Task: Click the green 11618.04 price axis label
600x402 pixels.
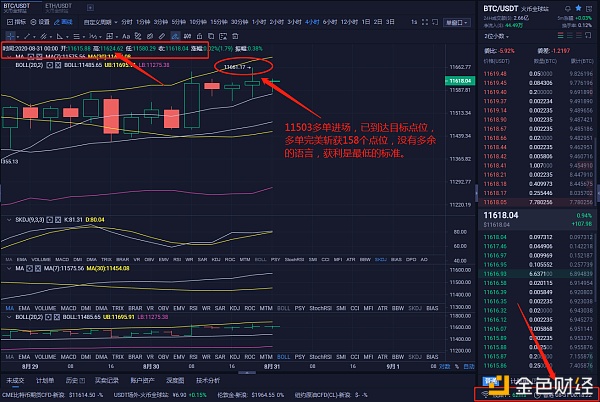Action: 460,81
